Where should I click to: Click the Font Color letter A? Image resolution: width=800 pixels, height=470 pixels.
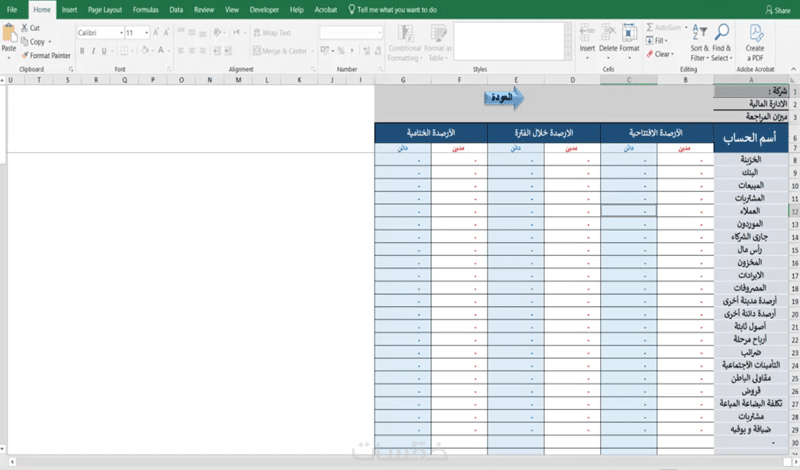click(161, 51)
